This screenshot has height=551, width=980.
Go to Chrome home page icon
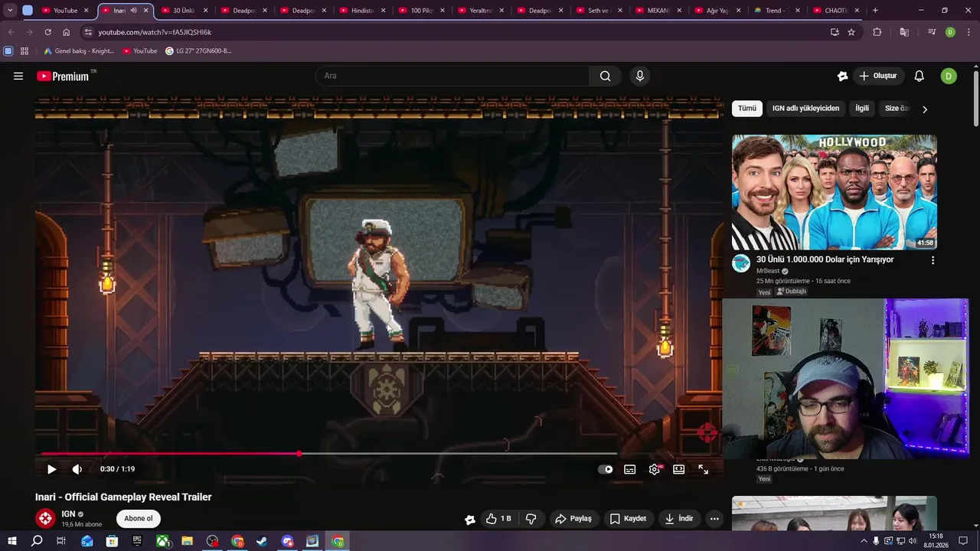(66, 32)
